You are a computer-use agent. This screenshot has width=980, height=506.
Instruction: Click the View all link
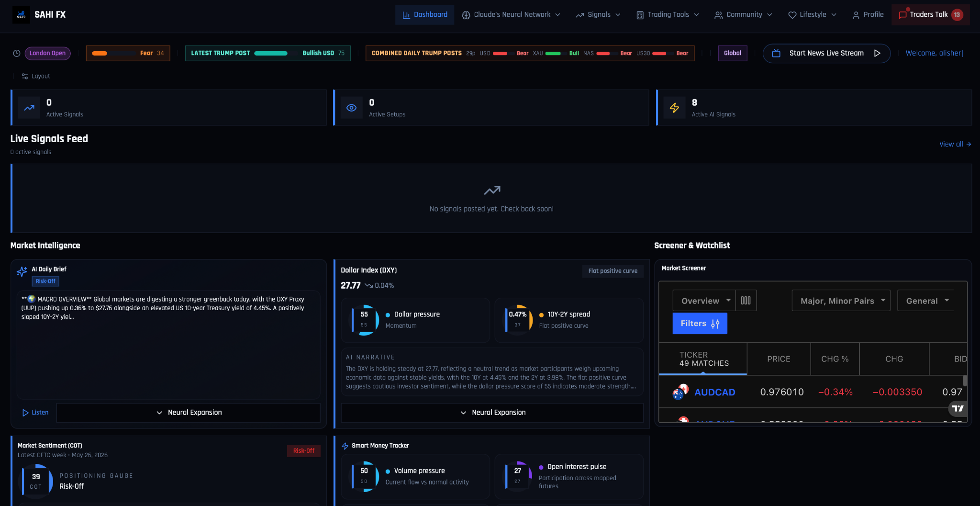[x=955, y=144]
